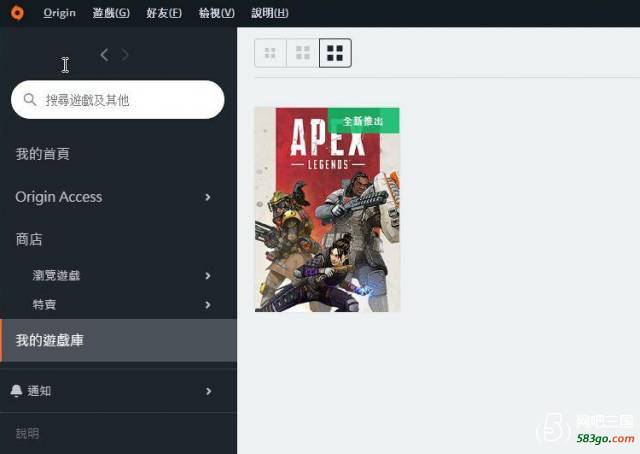Open 商店 section

pyautogui.click(x=29, y=239)
